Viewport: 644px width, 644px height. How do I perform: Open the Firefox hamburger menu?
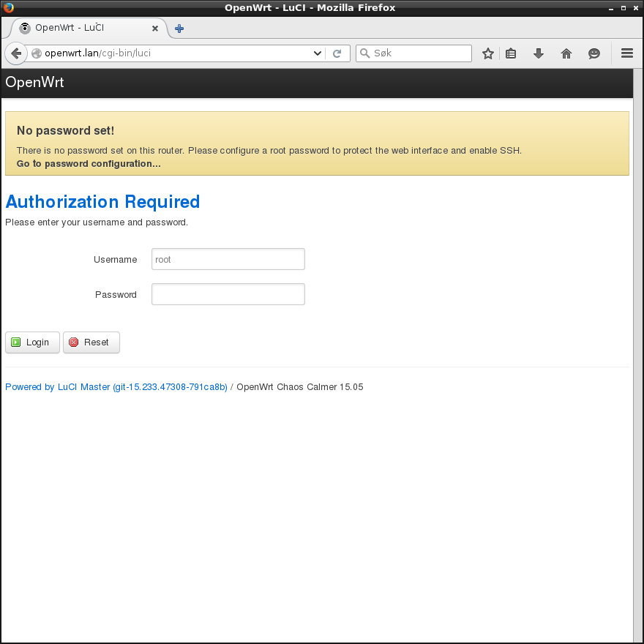[626, 53]
